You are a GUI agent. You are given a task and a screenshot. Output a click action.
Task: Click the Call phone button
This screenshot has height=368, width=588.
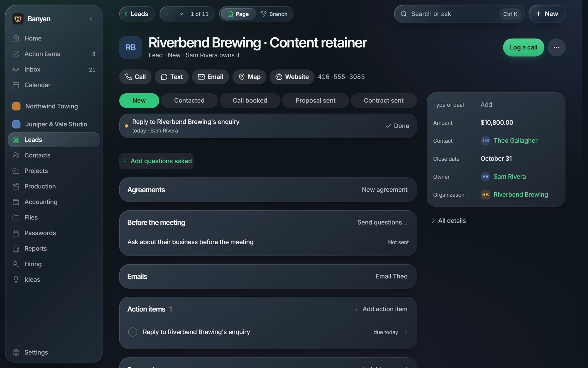coord(135,77)
